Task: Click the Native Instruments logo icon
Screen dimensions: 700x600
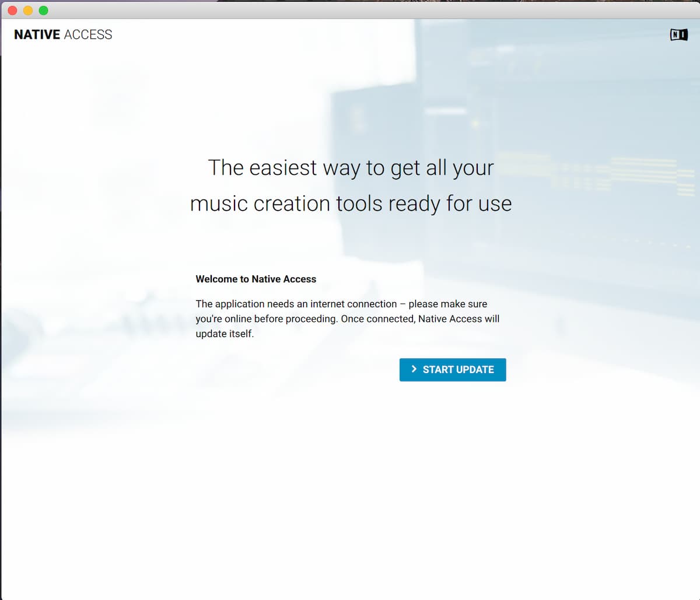Action: pyautogui.click(x=679, y=35)
